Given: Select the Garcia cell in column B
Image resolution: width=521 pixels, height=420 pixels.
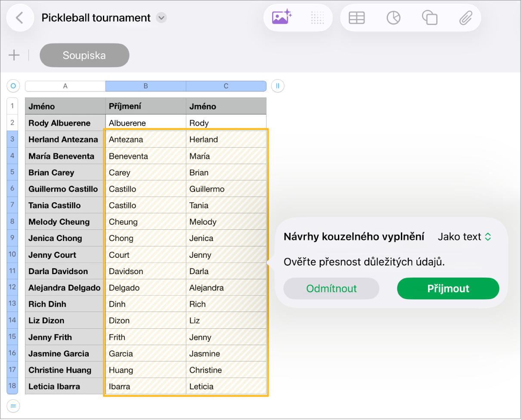Looking at the screenshot, I should coord(146,354).
